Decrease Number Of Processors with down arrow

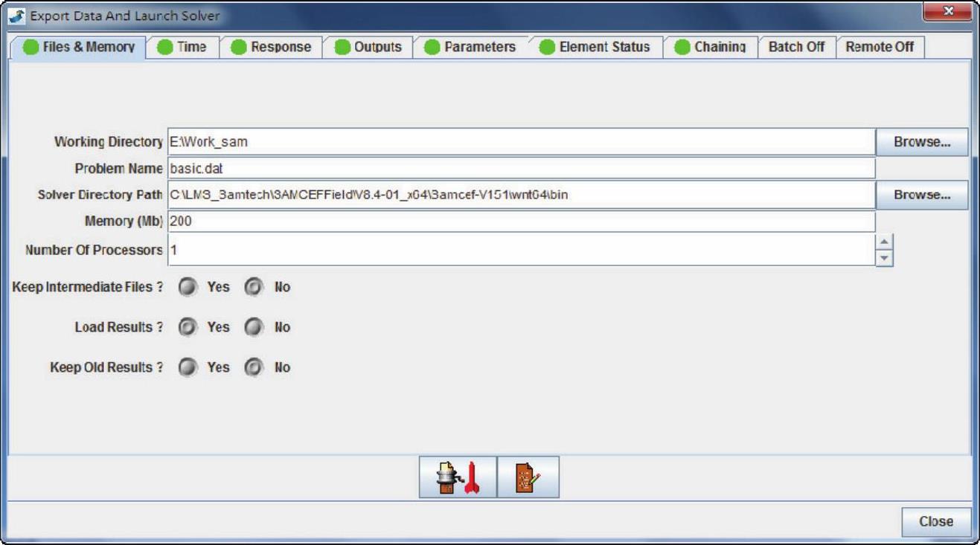pos(884,257)
